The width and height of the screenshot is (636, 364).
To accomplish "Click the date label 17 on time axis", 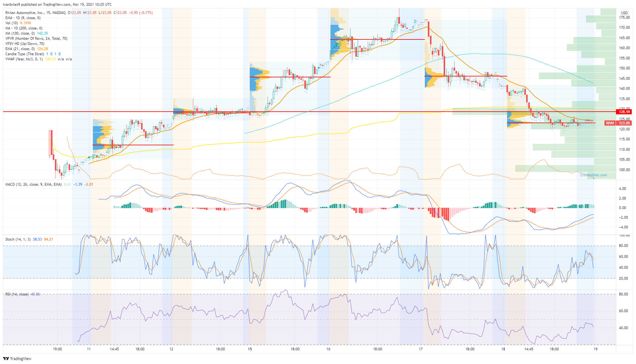I will [421, 349].
